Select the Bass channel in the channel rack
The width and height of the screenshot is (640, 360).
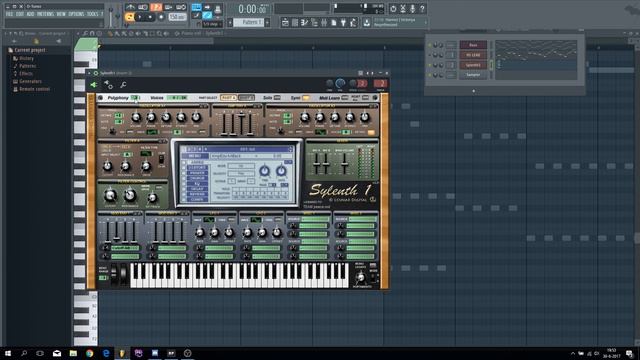[x=473, y=45]
